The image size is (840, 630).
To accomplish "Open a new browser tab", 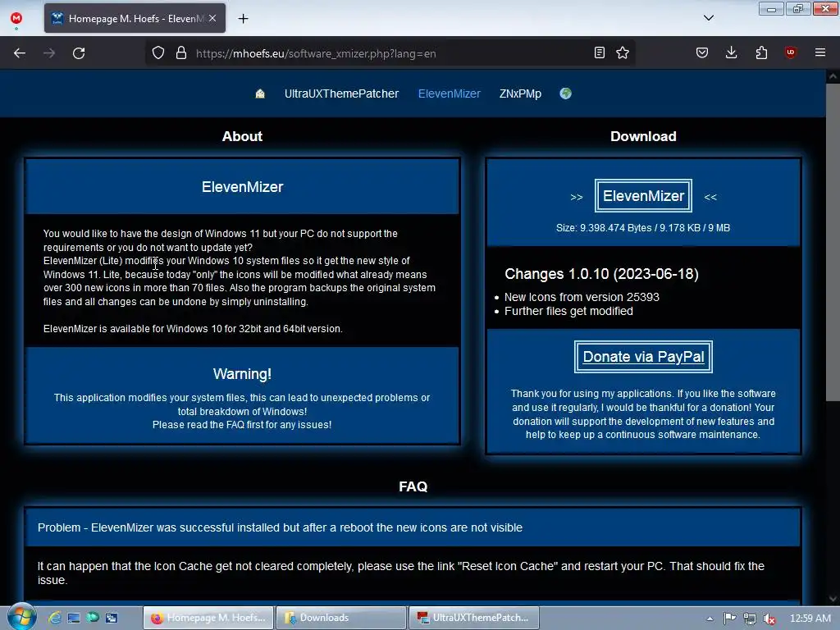I will click(x=243, y=19).
